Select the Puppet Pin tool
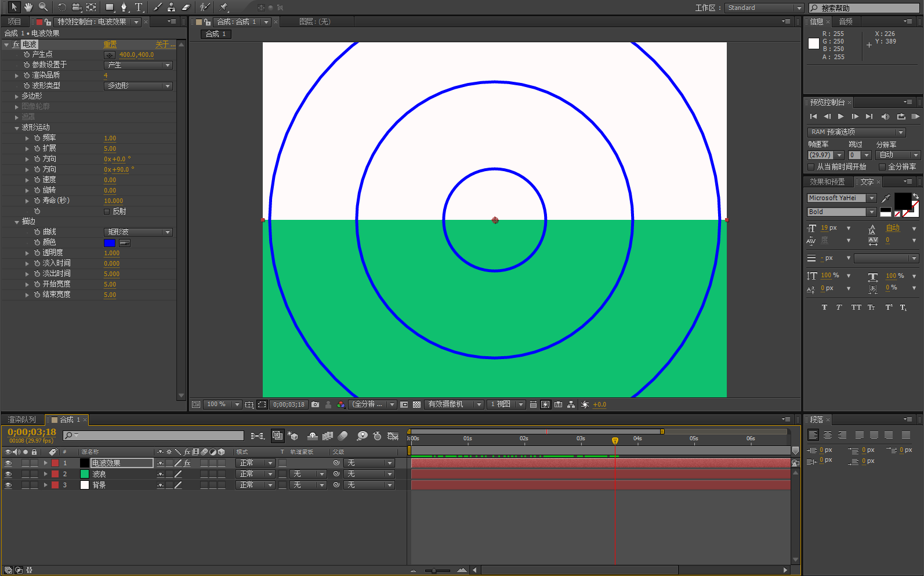Image resolution: width=924 pixels, height=576 pixels. pyautogui.click(x=224, y=7)
